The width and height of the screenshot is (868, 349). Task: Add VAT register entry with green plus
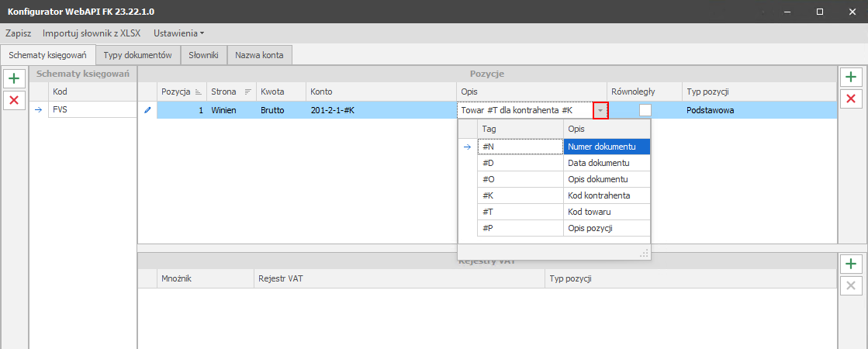851,264
